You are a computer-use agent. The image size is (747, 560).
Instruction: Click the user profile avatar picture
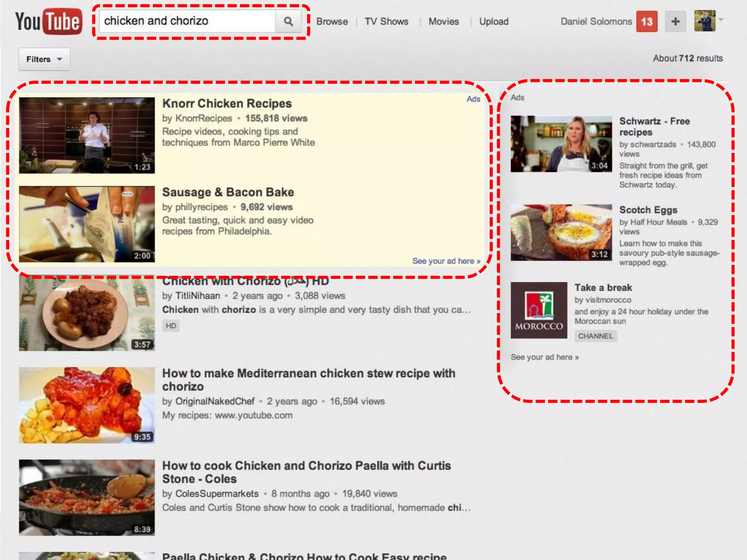click(x=704, y=21)
